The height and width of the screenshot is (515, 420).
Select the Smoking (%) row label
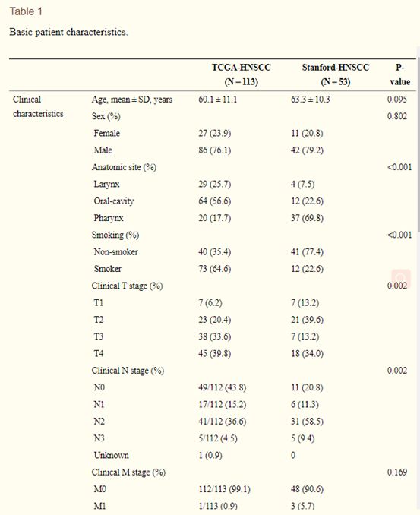point(115,235)
